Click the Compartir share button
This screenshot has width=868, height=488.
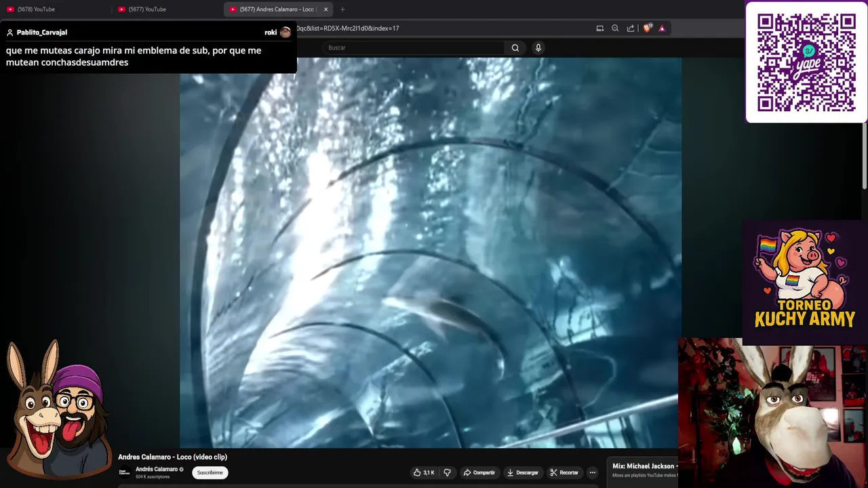[479, 472]
